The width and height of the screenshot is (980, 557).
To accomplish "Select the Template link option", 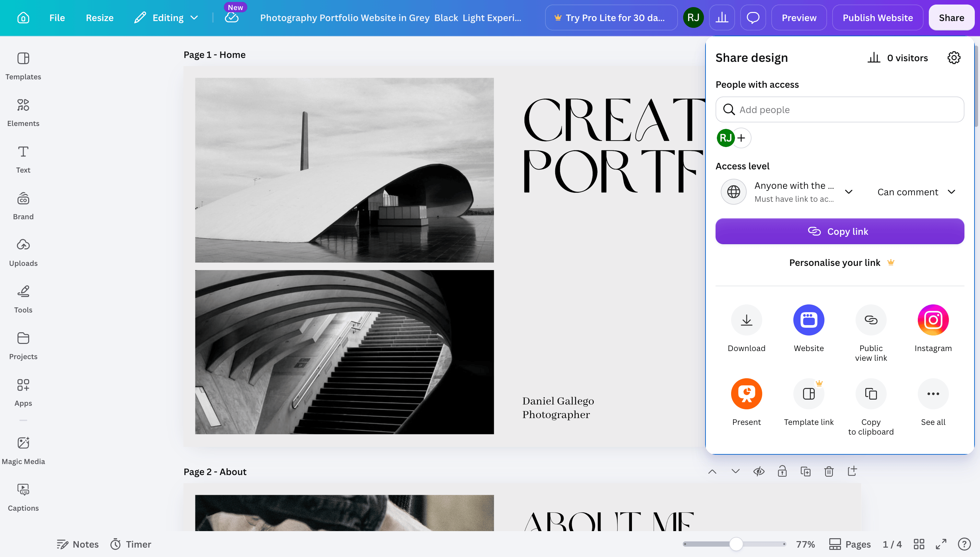I will tap(809, 403).
